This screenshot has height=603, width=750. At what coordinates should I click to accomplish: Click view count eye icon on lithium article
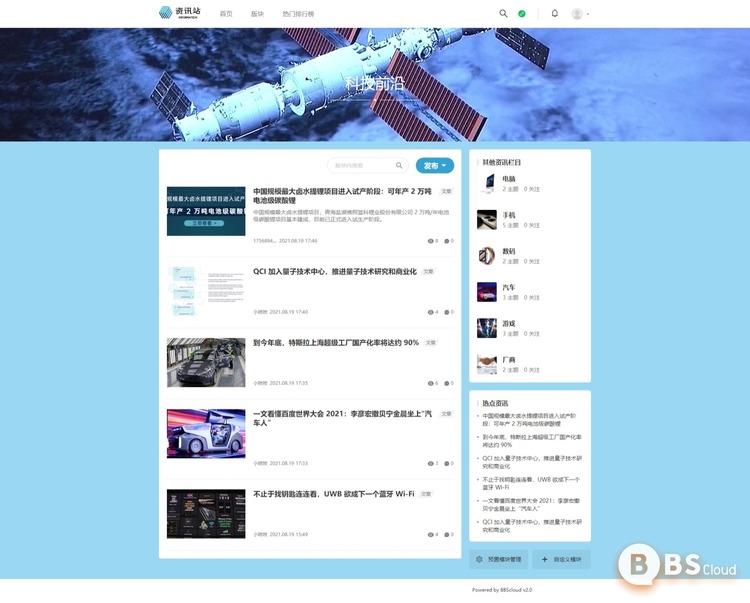click(x=430, y=241)
